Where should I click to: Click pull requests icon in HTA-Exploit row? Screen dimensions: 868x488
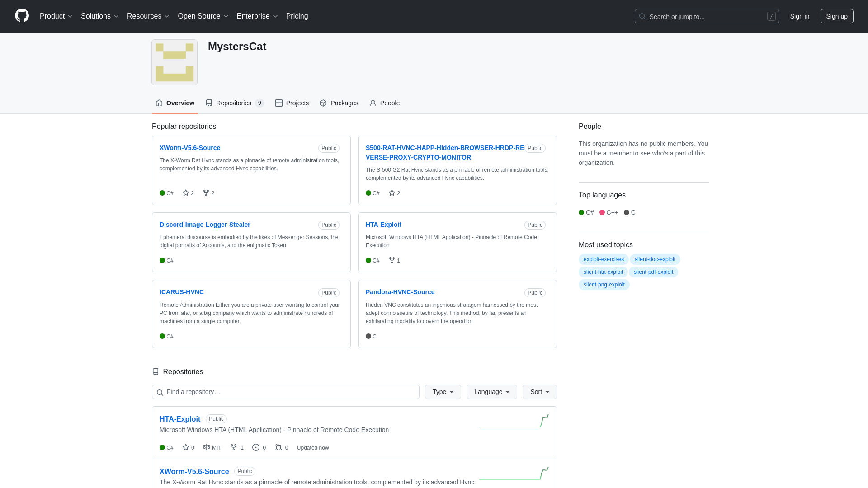pos(278,447)
